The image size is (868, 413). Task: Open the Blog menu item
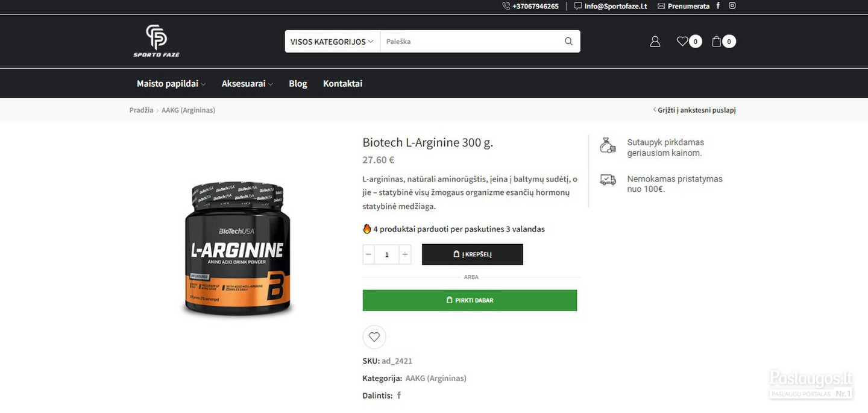pyautogui.click(x=298, y=84)
